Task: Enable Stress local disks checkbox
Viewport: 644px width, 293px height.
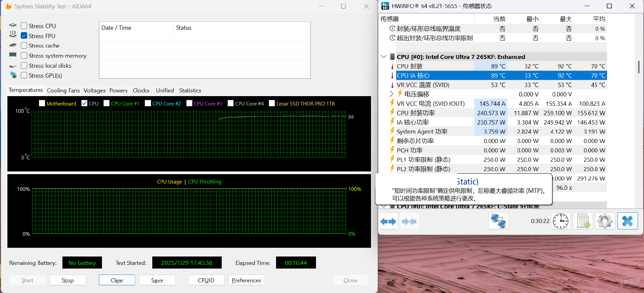Action: [24, 66]
